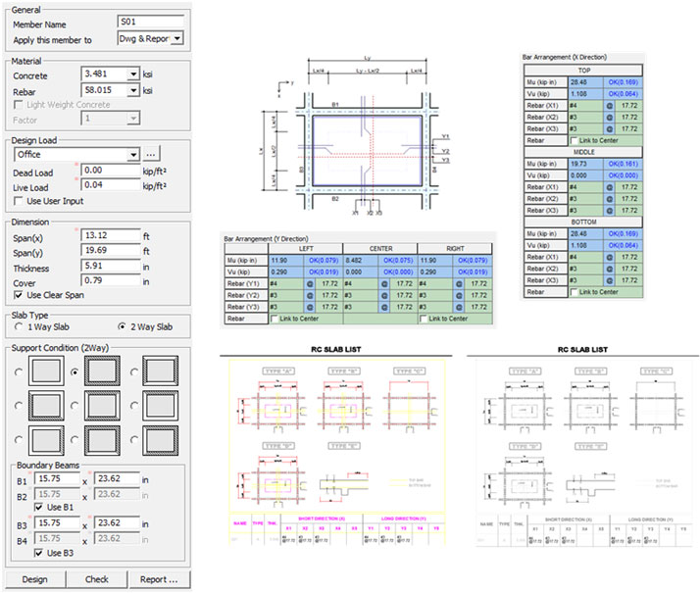The image size is (700, 593).
Task: Open the monochrome RC SLAB LIST drawing preview
Action: click(583, 453)
